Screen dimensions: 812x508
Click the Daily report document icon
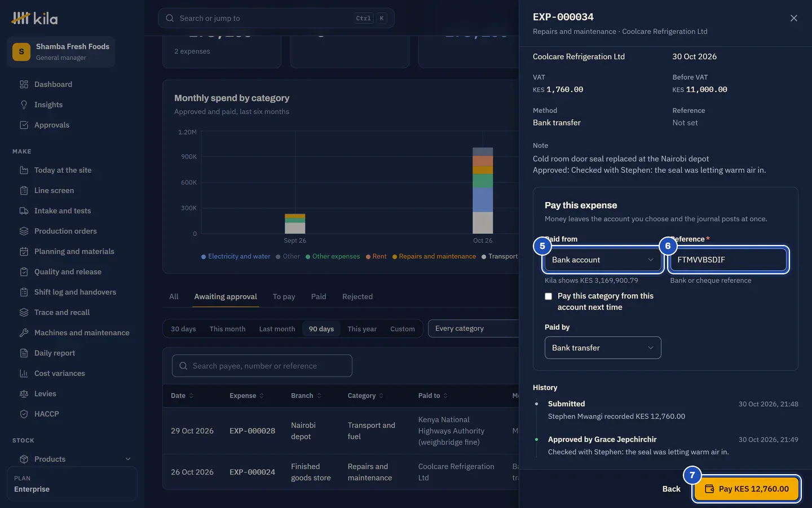coord(24,353)
